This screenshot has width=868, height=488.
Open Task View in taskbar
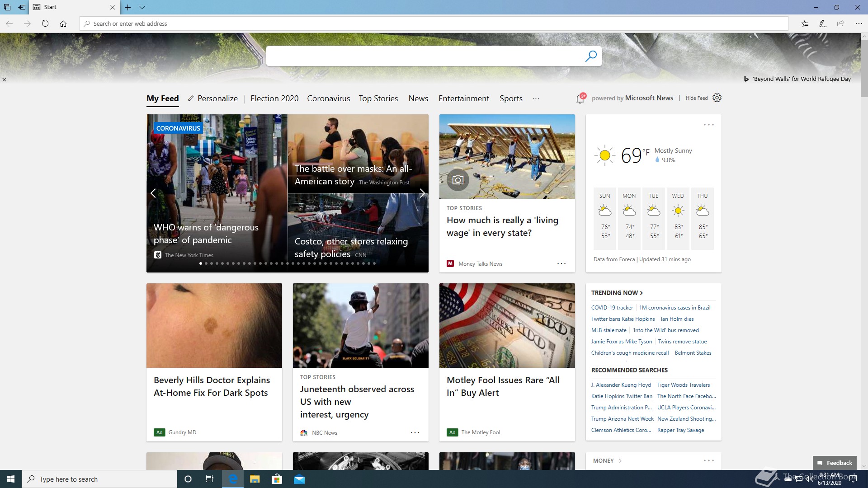(x=210, y=479)
